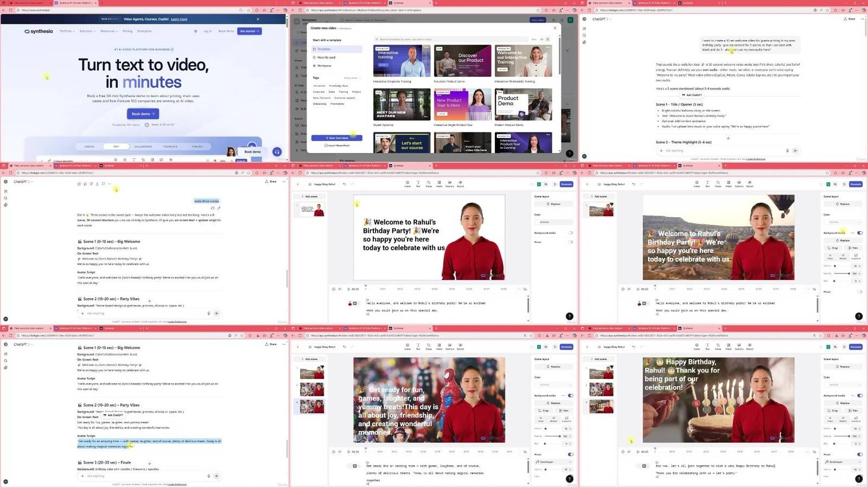This screenshot has height=488, width=868.
Task: Enable Background media toggle in white-background scene editor
Action: click(570, 233)
